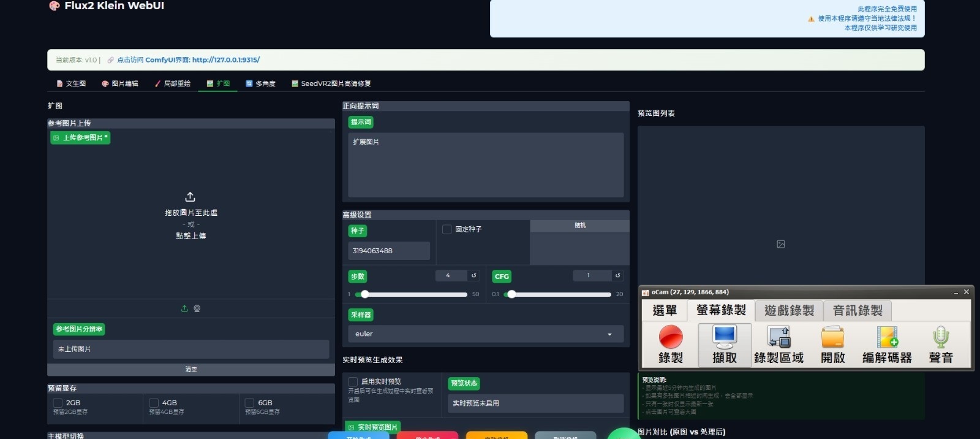Click the image icon in 实时预览图片 label
The image size is (980, 439).
(x=351, y=427)
